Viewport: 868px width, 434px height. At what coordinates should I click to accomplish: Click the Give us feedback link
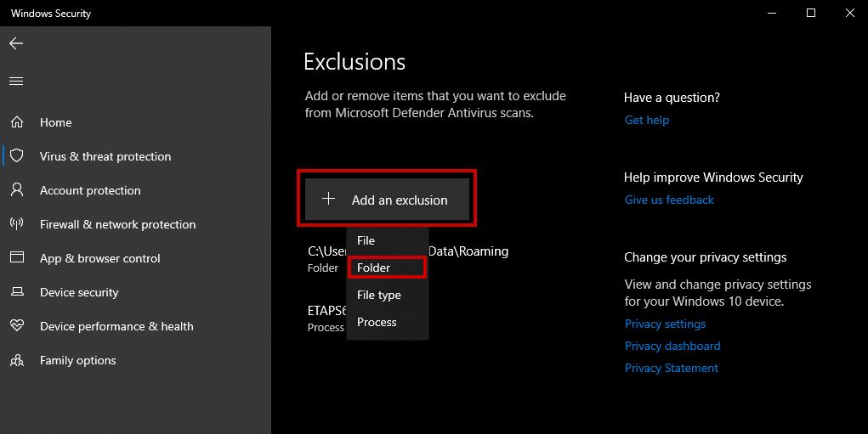(669, 200)
